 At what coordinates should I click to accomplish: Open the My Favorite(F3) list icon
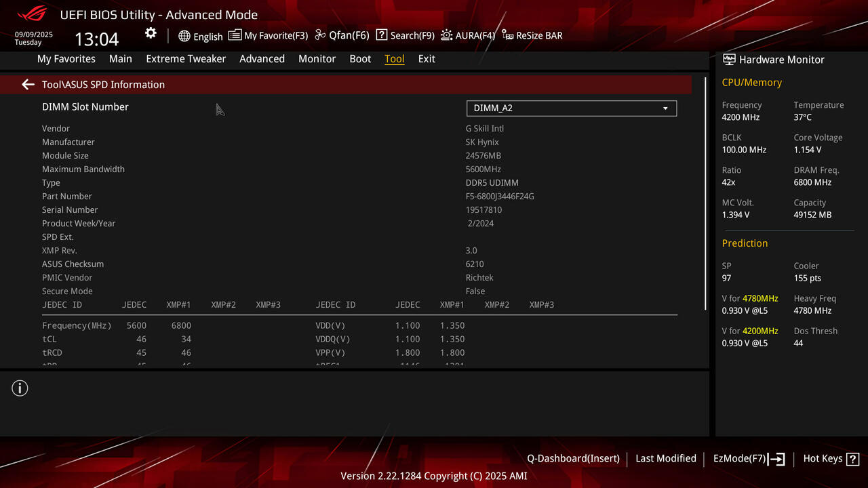pos(235,35)
